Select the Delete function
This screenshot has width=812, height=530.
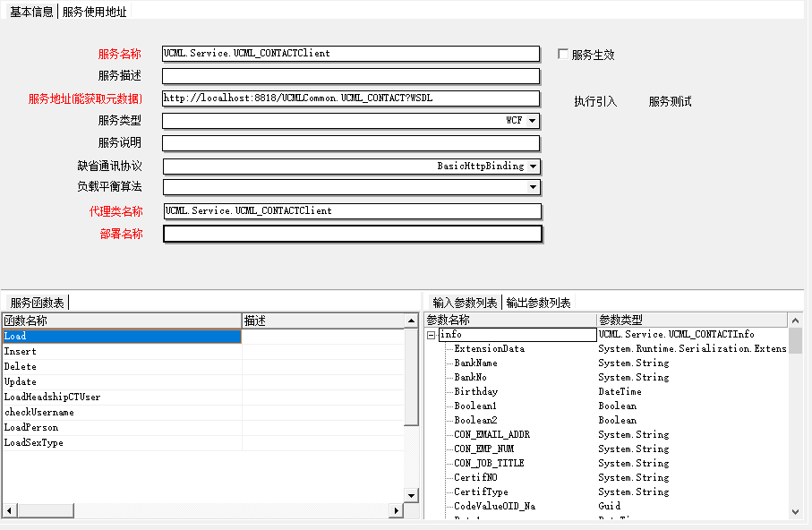pyautogui.click(x=122, y=366)
